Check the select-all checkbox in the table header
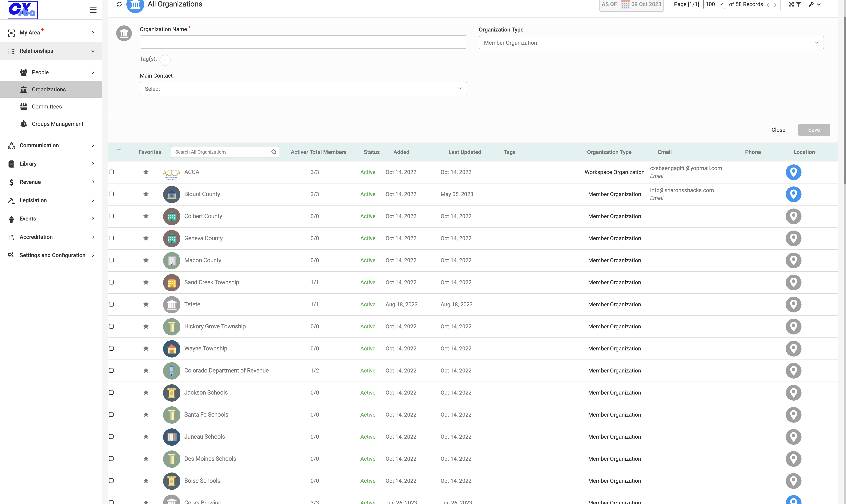The width and height of the screenshot is (846, 504). 119,152
